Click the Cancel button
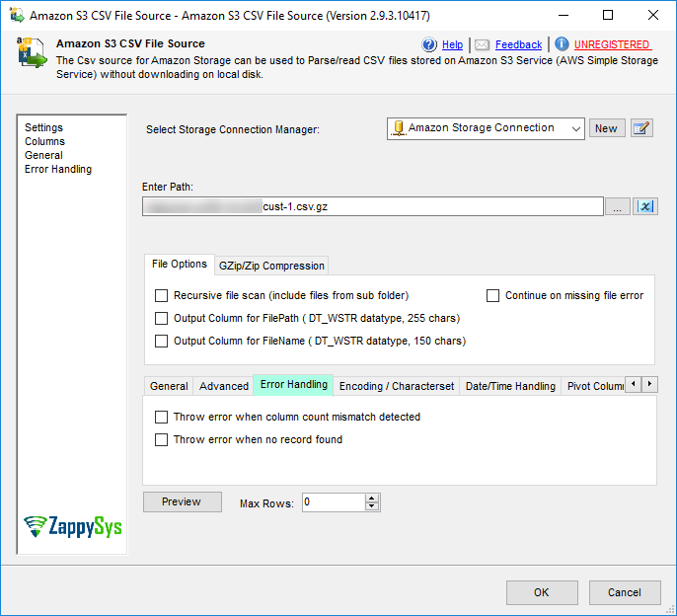This screenshot has height=616, width=677. tap(625, 592)
